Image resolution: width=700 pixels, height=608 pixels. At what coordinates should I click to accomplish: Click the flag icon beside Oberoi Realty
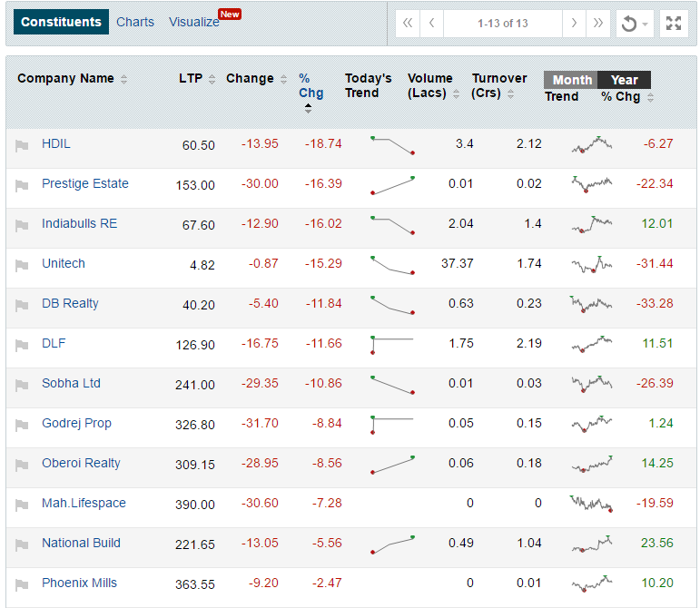(x=22, y=465)
